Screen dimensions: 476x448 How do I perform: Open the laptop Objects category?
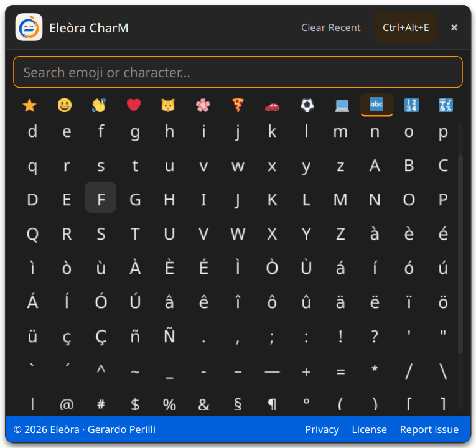point(342,105)
